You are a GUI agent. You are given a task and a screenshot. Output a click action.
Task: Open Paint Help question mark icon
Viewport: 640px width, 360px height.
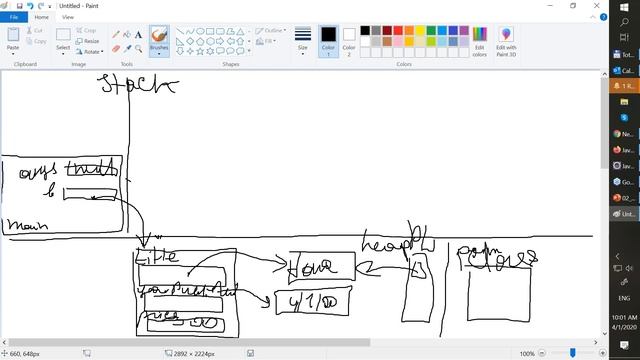pyautogui.click(x=603, y=17)
